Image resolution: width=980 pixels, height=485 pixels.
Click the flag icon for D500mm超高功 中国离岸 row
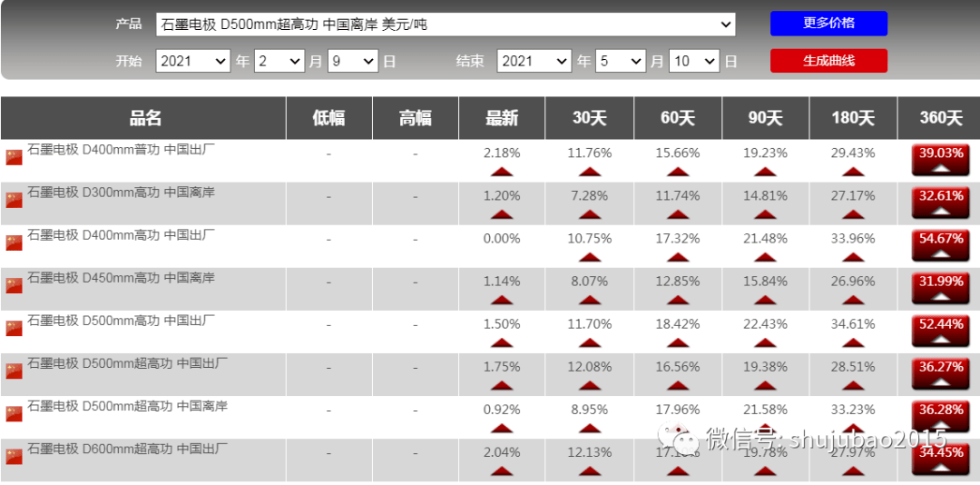pos(15,413)
